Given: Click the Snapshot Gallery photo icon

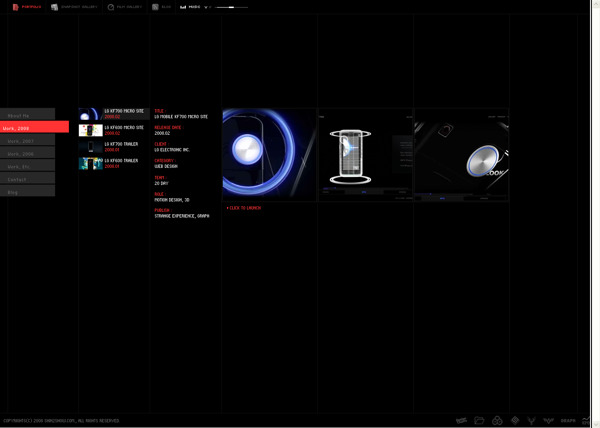Looking at the screenshot, I should [x=54, y=7].
